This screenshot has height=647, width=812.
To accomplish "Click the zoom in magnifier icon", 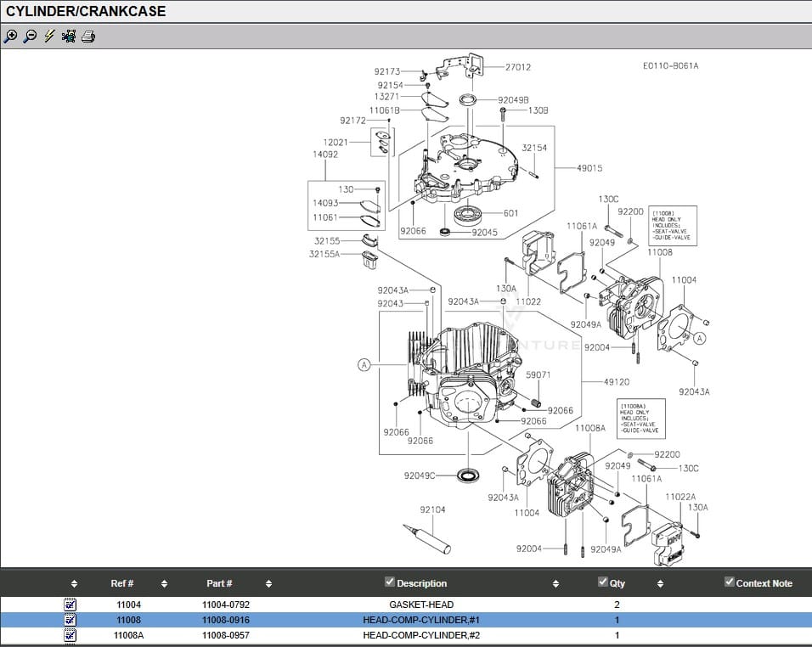I will click(x=10, y=37).
